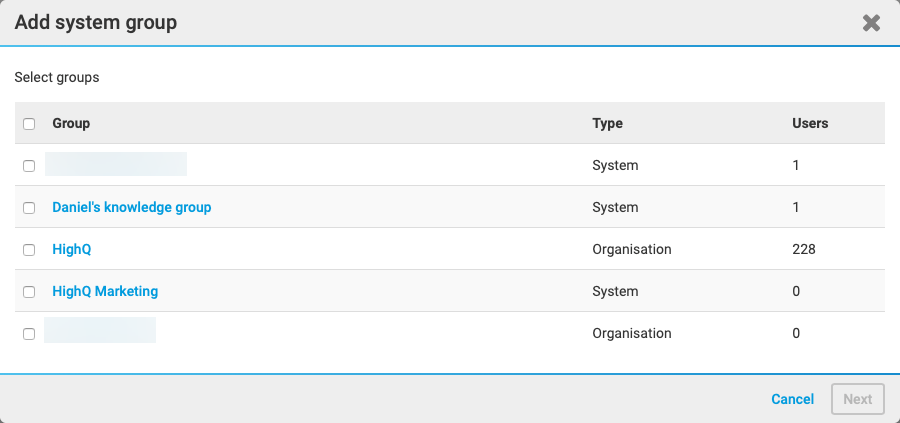This screenshot has height=423, width=900.
Task: Open the Daniel's knowledge group link
Action: (131, 207)
